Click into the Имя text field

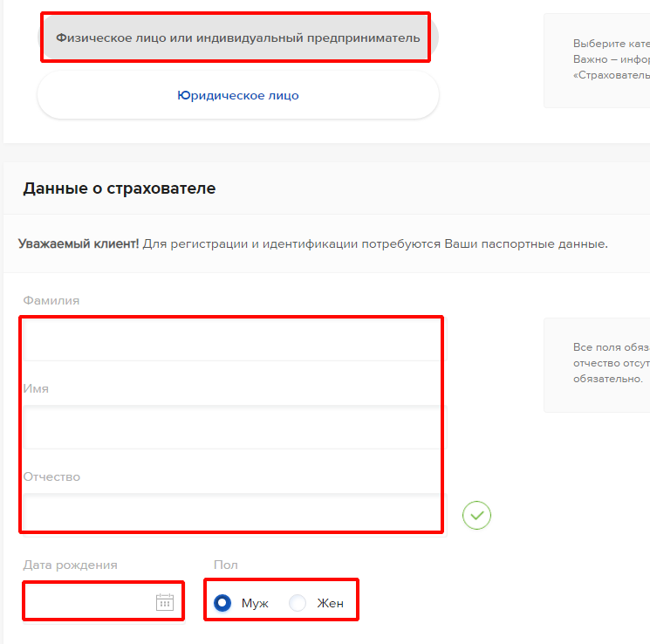tap(235, 427)
